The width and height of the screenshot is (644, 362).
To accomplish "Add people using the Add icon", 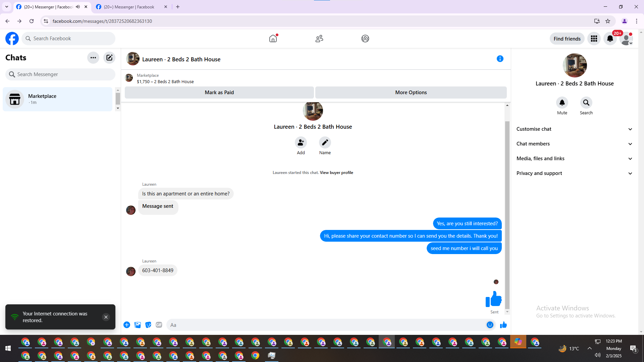I will [301, 142].
